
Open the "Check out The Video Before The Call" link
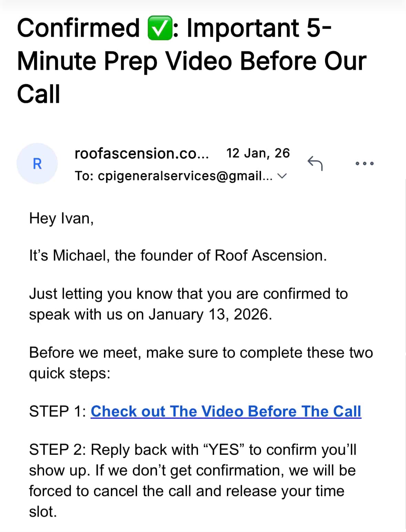(x=225, y=411)
